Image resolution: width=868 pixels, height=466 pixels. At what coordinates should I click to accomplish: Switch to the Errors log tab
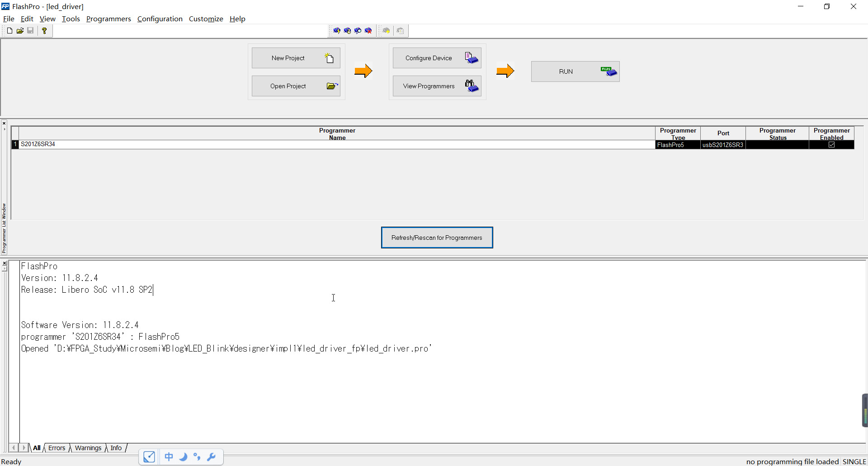57,448
